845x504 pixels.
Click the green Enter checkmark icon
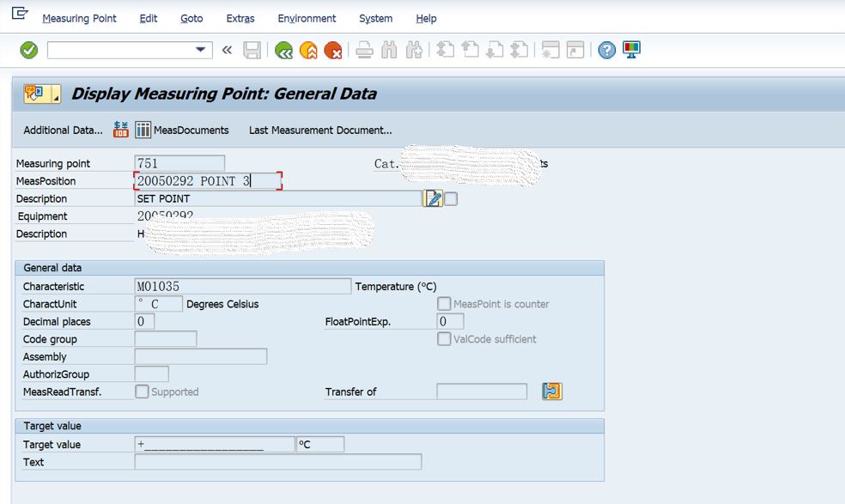pyautogui.click(x=29, y=50)
